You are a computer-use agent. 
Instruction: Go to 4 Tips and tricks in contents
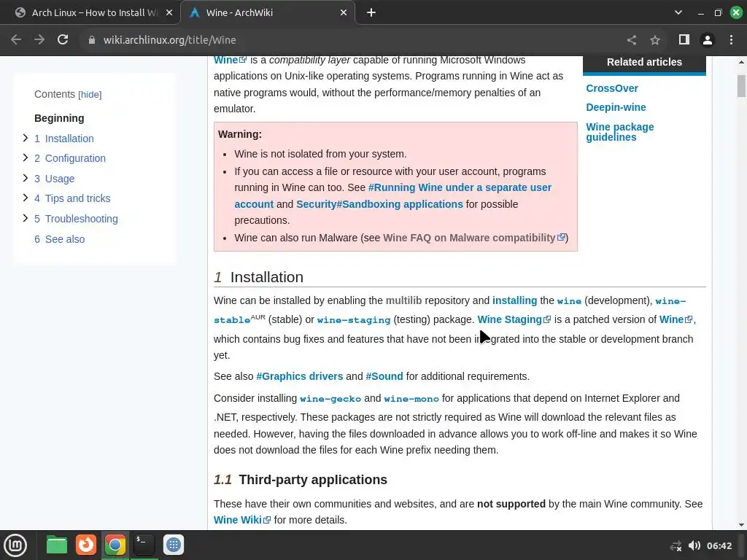pos(72,198)
